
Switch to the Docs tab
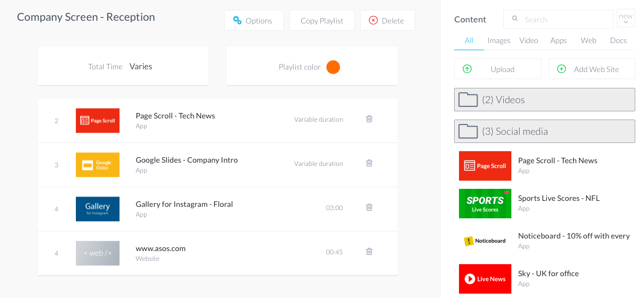[618, 40]
